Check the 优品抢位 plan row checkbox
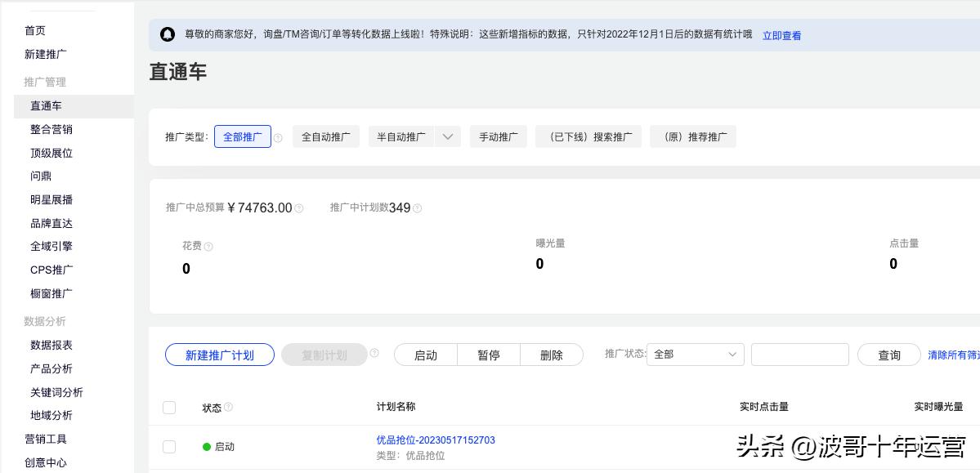Screen dimensions: 980x473 pos(169,447)
